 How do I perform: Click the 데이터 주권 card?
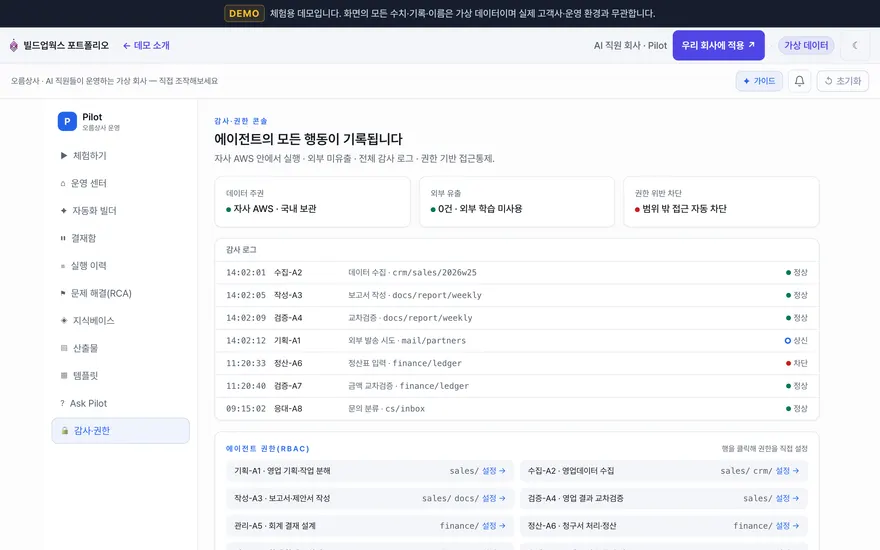click(313, 202)
